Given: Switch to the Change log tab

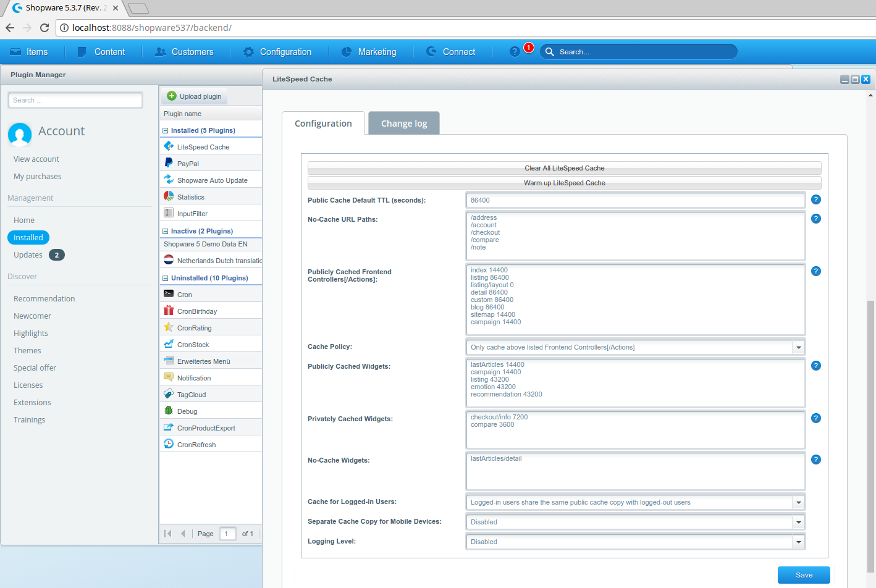Looking at the screenshot, I should pos(404,123).
